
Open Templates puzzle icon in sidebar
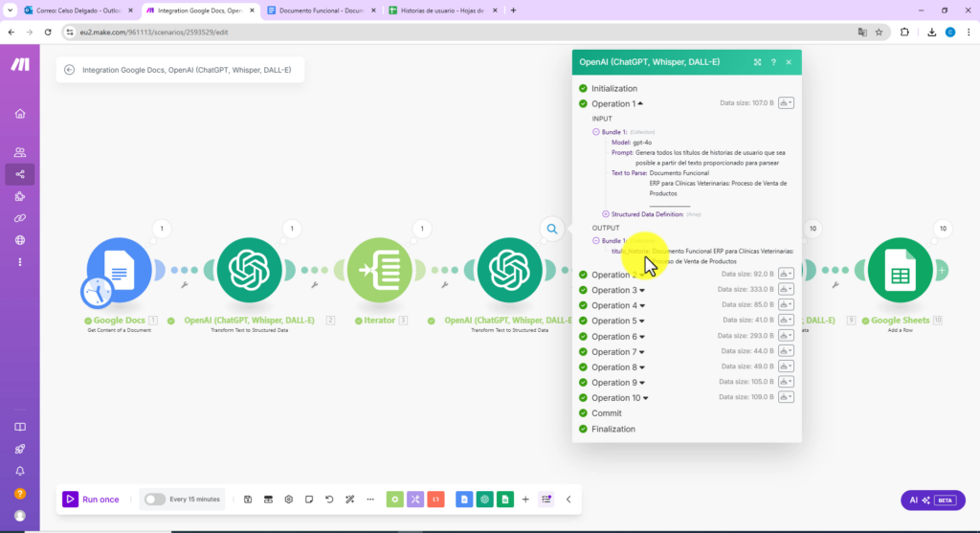[x=20, y=196]
